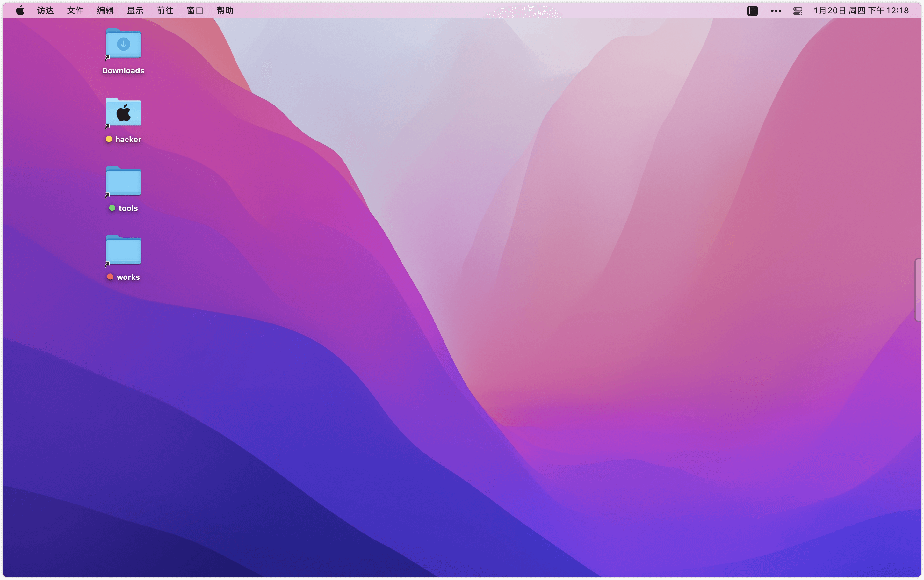Open the 访达 menu

[45, 10]
